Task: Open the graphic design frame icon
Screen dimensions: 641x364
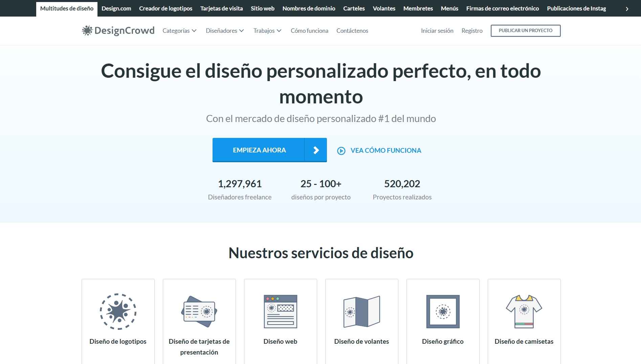Action: point(443,311)
